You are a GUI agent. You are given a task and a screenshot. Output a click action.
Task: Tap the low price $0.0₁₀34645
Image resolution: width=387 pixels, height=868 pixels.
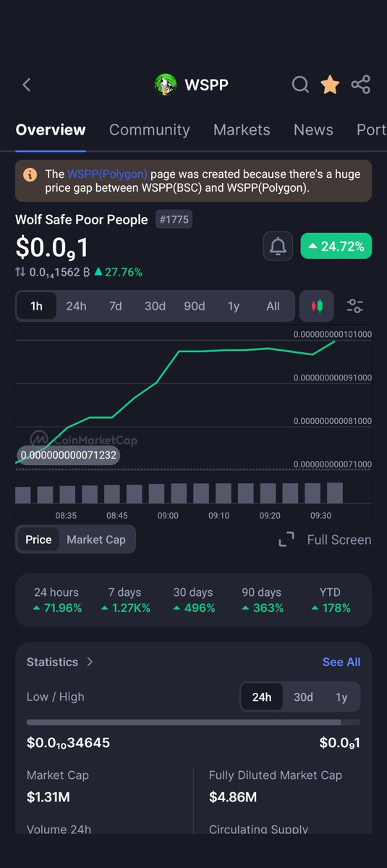pos(68,743)
